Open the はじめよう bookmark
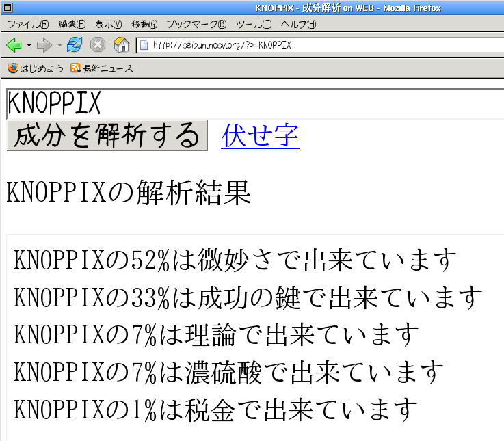 tap(36, 68)
